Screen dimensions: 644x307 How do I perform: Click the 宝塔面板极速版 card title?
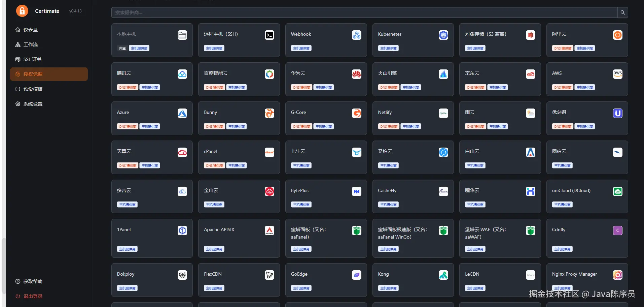tap(402, 233)
